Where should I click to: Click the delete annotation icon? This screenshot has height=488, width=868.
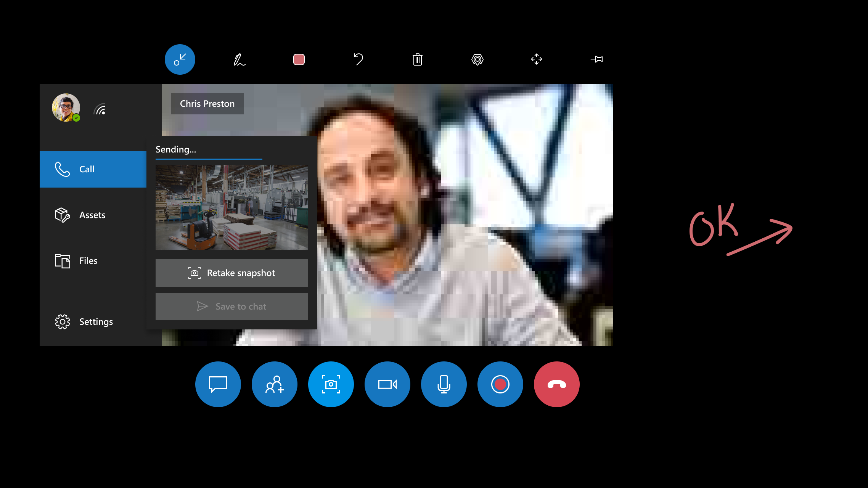[x=417, y=59]
